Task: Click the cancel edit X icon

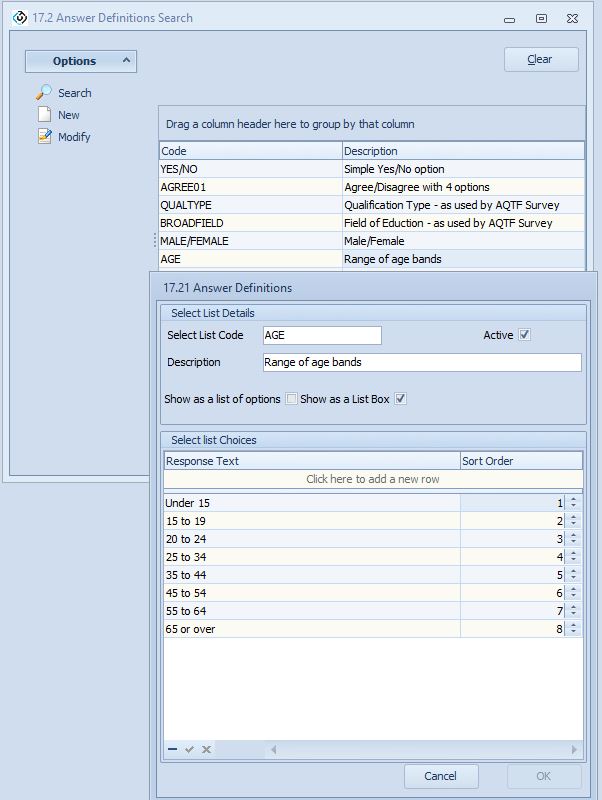Action: click(206, 749)
